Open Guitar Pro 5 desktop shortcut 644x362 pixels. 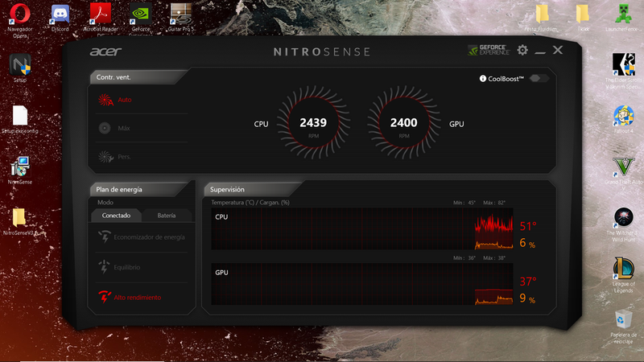(x=180, y=18)
